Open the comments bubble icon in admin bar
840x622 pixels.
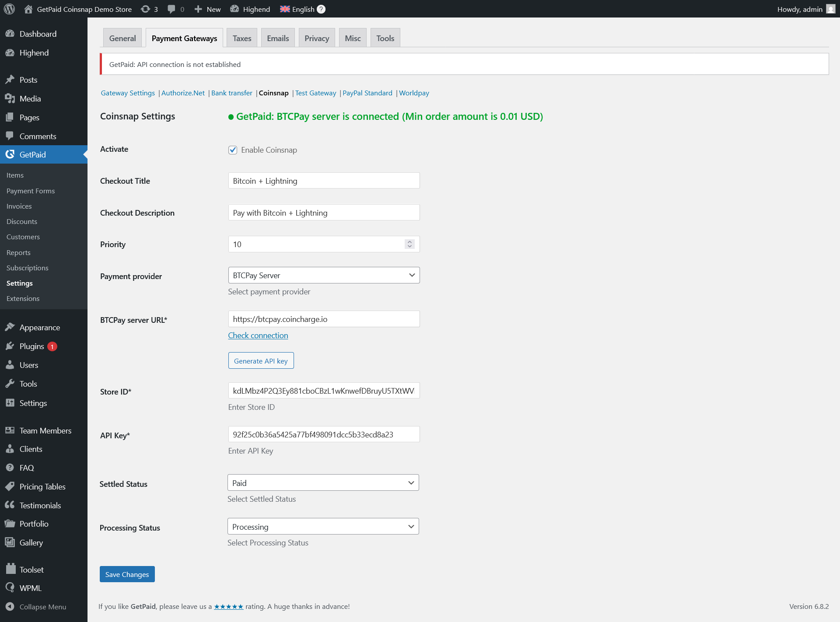171,9
